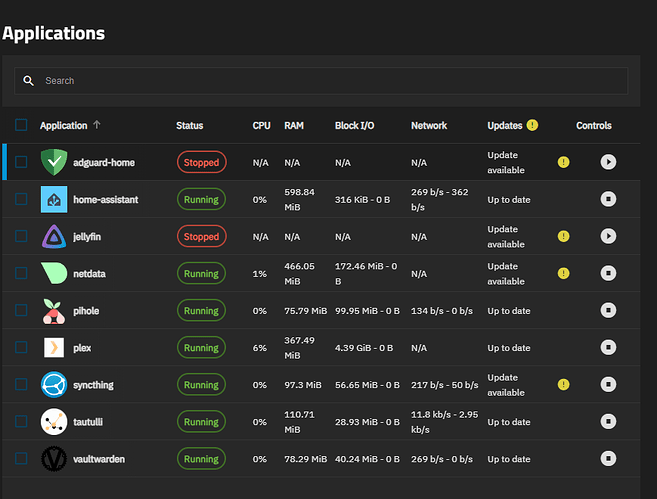Click the Network column header
Screen dimensions: 657x499
(429, 125)
